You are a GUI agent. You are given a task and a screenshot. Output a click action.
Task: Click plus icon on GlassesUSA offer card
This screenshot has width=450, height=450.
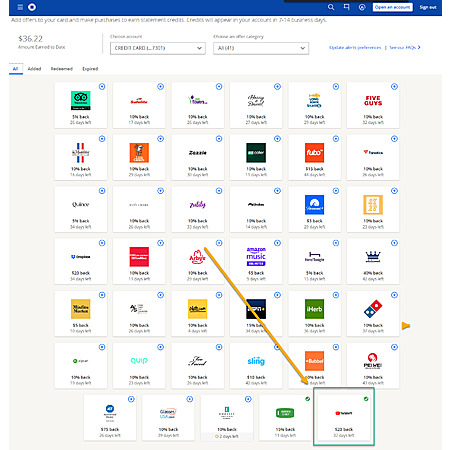point(190,399)
